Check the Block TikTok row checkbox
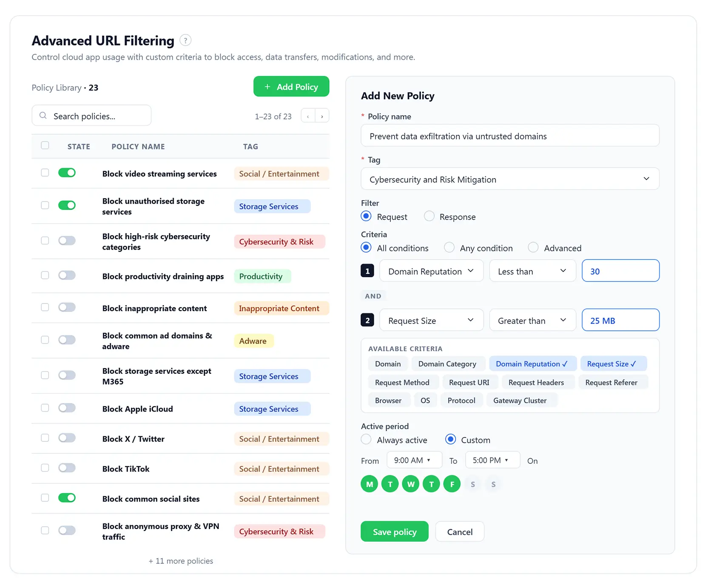 coord(45,468)
